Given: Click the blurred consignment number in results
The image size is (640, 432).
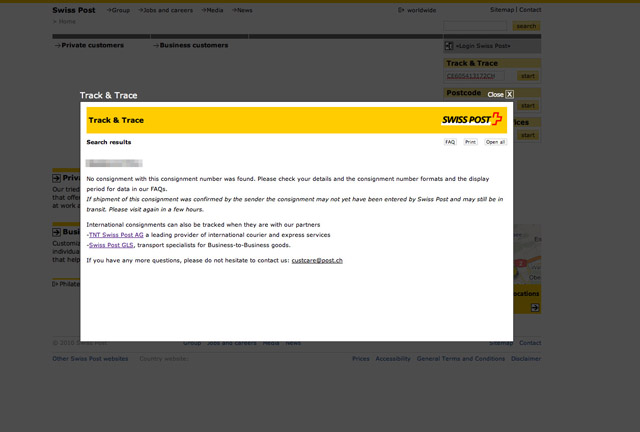Looking at the screenshot, I should pos(114,163).
